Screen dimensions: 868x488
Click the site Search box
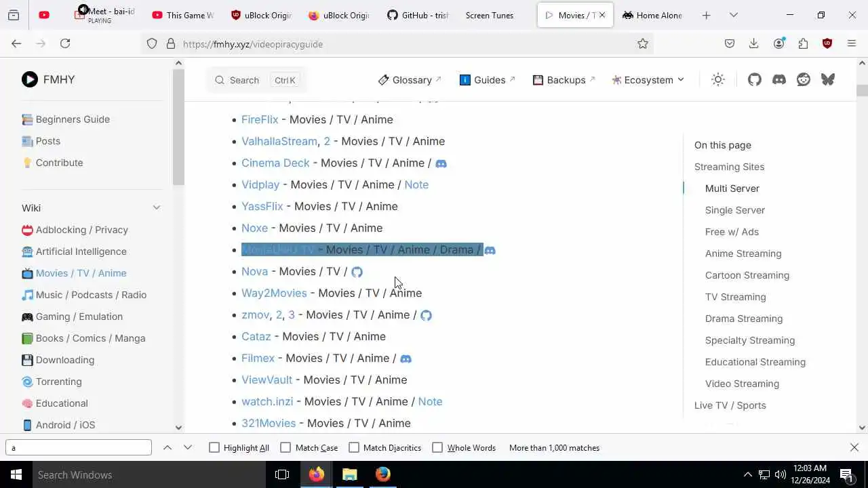[x=256, y=80]
